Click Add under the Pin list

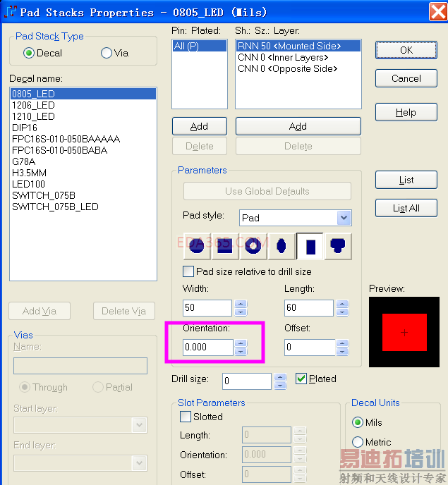[200, 126]
